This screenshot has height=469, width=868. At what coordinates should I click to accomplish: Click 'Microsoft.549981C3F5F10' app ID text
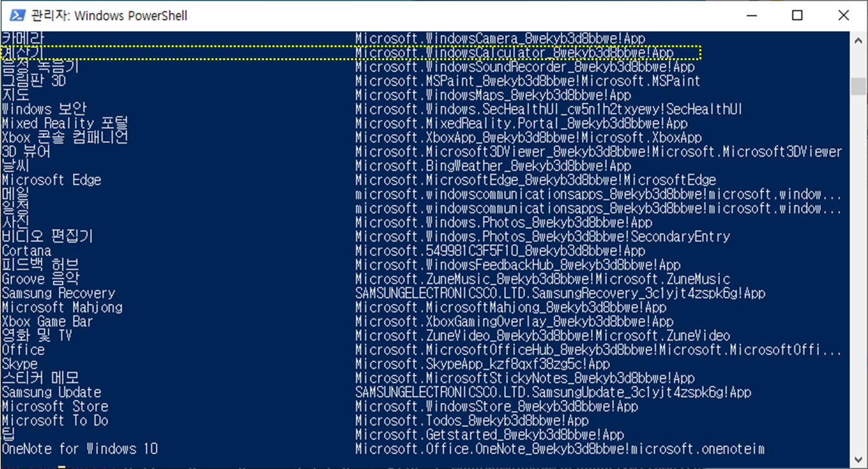[x=500, y=251]
